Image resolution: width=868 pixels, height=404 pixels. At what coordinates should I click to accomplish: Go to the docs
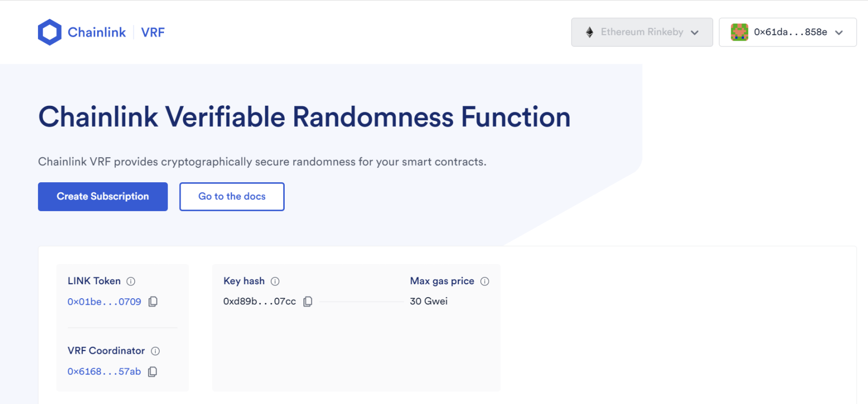[x=232, y=197]
